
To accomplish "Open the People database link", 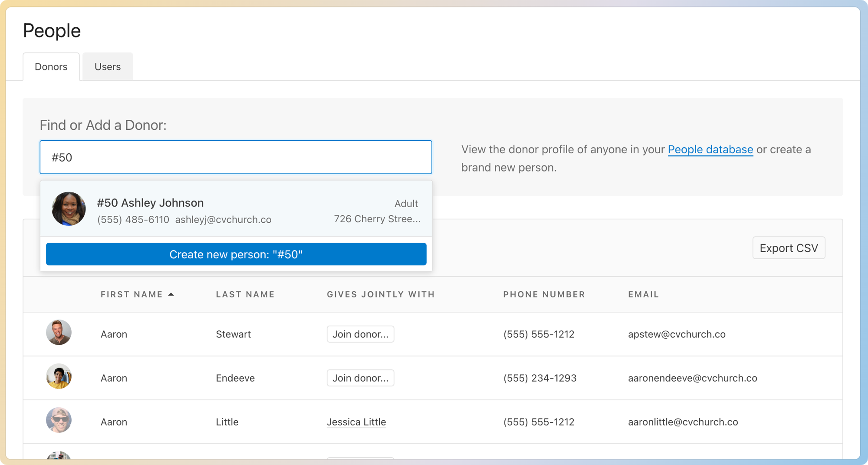I will [710, 149].
